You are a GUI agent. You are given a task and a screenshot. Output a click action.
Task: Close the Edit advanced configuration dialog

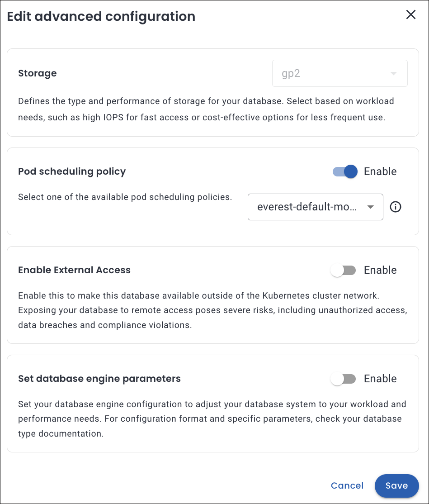coord(410,15)
